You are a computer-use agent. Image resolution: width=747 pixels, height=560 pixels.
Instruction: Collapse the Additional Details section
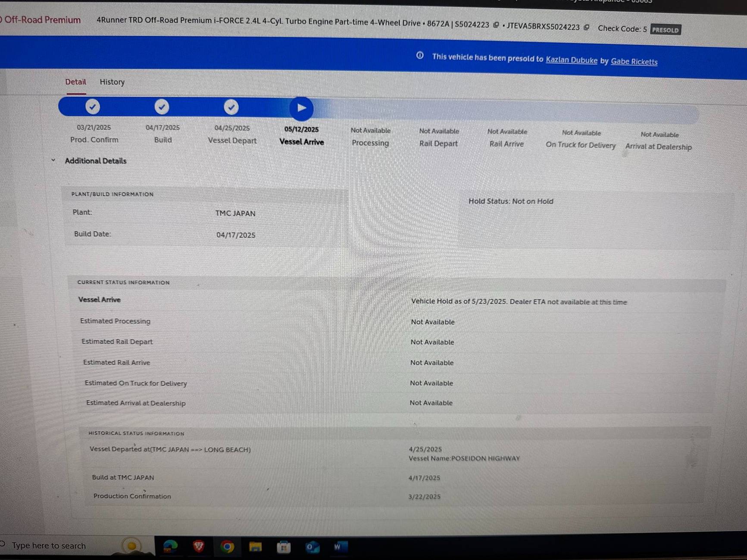tap(53, 160)
